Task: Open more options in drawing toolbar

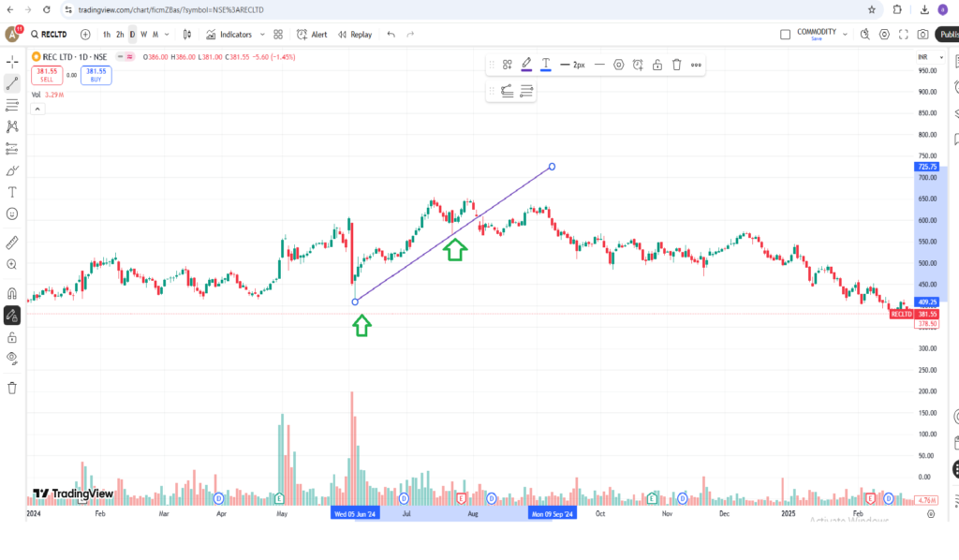Action: [696, 65]
